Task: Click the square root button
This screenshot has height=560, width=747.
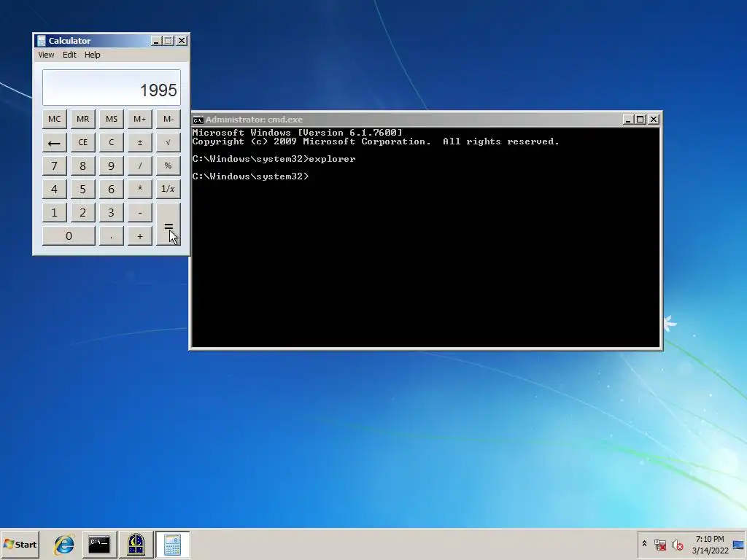Action: click(169, 142)
